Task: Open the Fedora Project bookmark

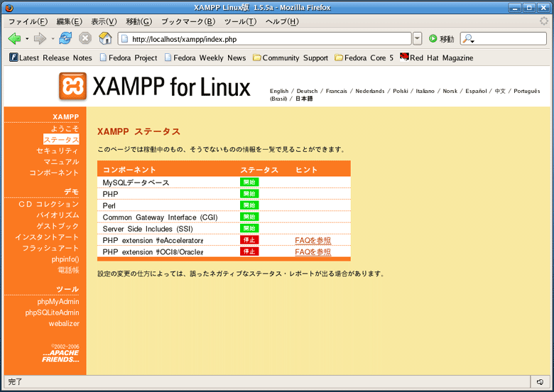Action: click(x=129, y=58)
